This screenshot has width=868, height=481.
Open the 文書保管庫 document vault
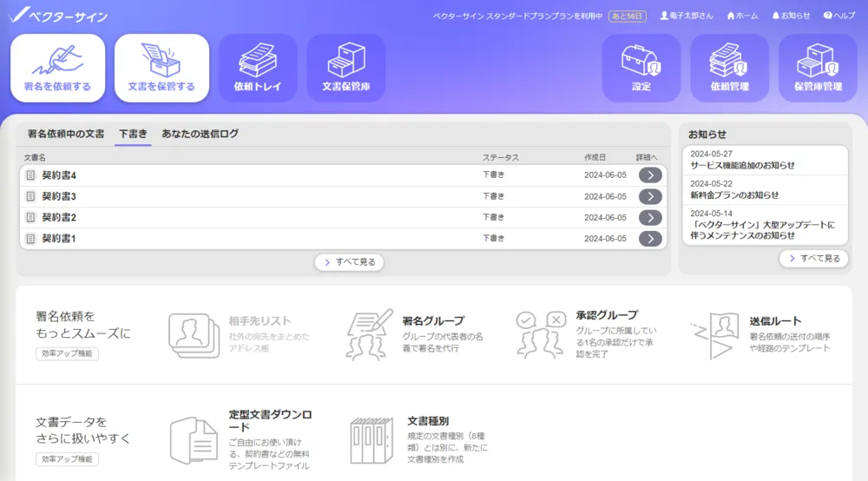[x=346, y=68]
